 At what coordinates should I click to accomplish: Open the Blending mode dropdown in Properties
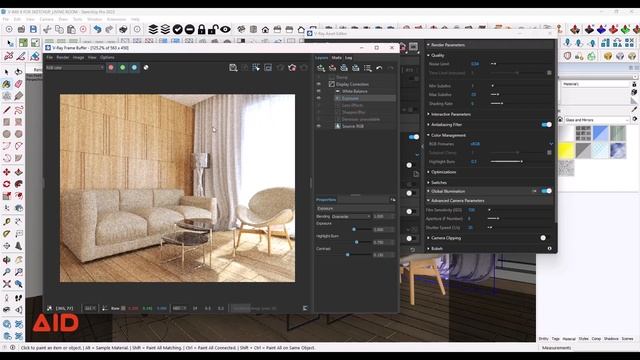click(351, 216)
